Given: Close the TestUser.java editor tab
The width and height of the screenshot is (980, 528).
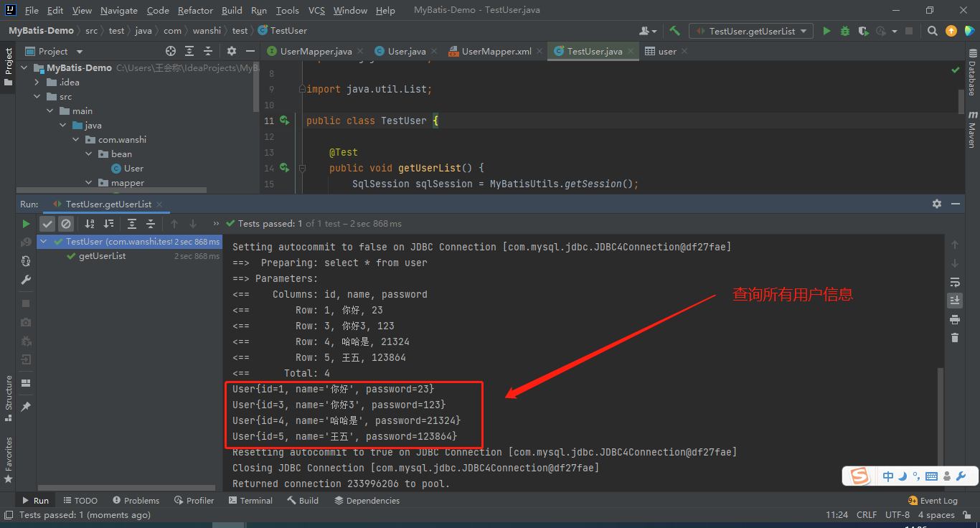Looking at the screenshot, I should pyautogui.click(x=631, y=52).
